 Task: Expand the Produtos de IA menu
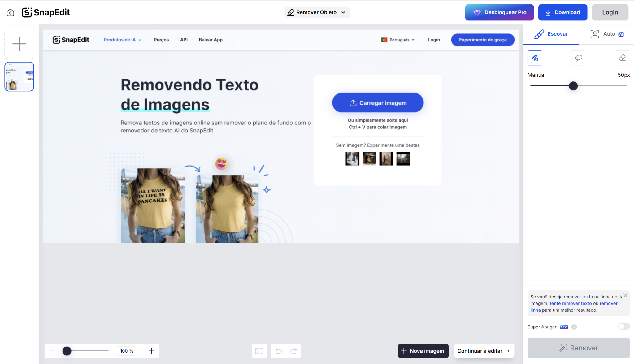[122, 40]
